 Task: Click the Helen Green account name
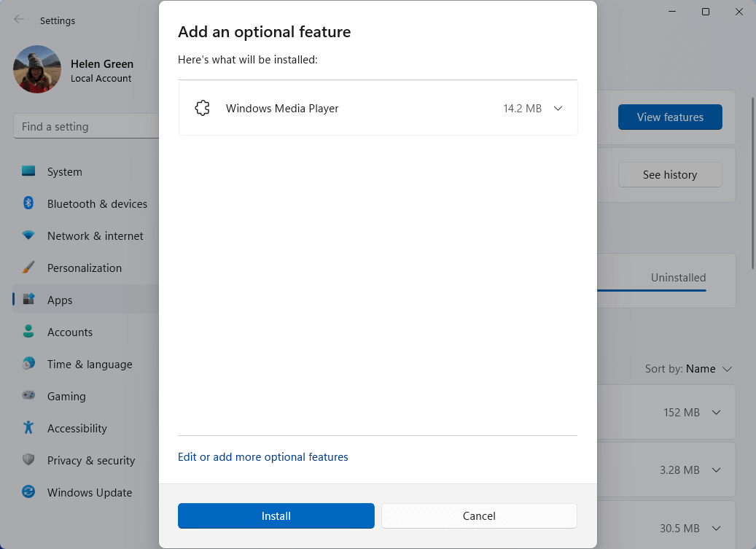click(102, 63)
